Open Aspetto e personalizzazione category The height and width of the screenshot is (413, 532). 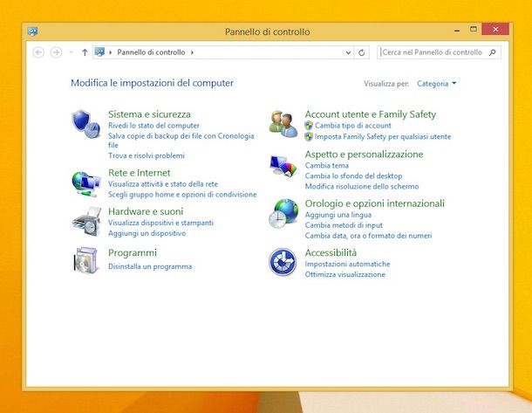tap(364, 155)
